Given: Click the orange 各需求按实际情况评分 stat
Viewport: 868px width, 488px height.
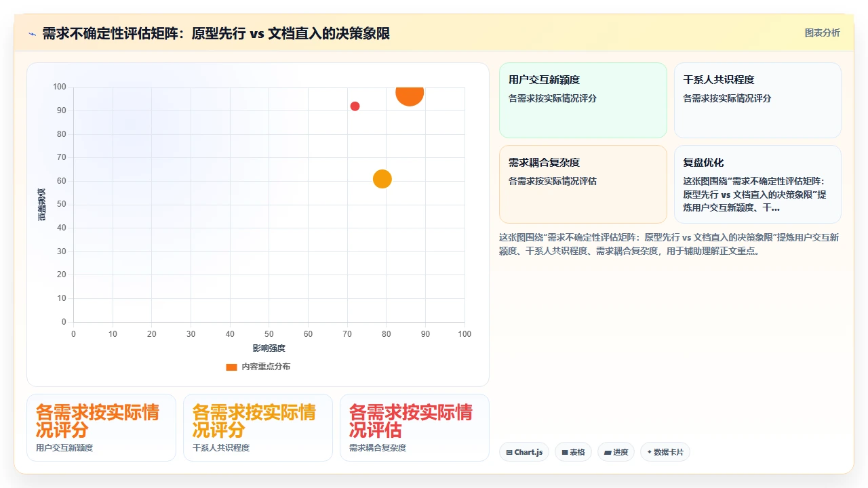Looking at the screenshot, I should pos(98,421).
